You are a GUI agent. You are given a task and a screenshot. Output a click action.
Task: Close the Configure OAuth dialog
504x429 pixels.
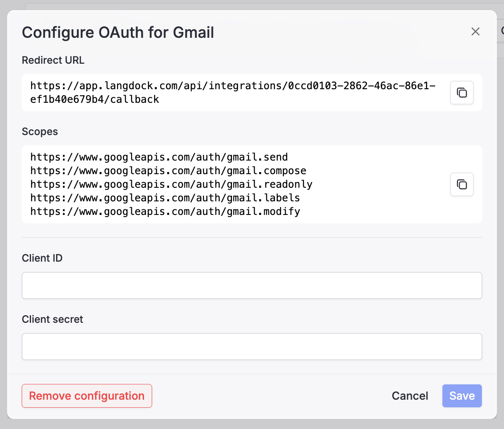tap(476, 31)
